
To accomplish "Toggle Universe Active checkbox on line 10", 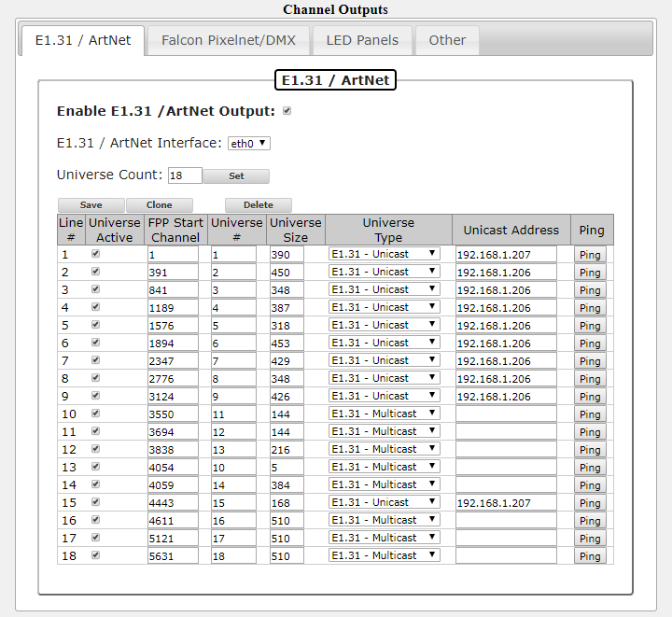I will pyautogui.click(x=96, y=414).
